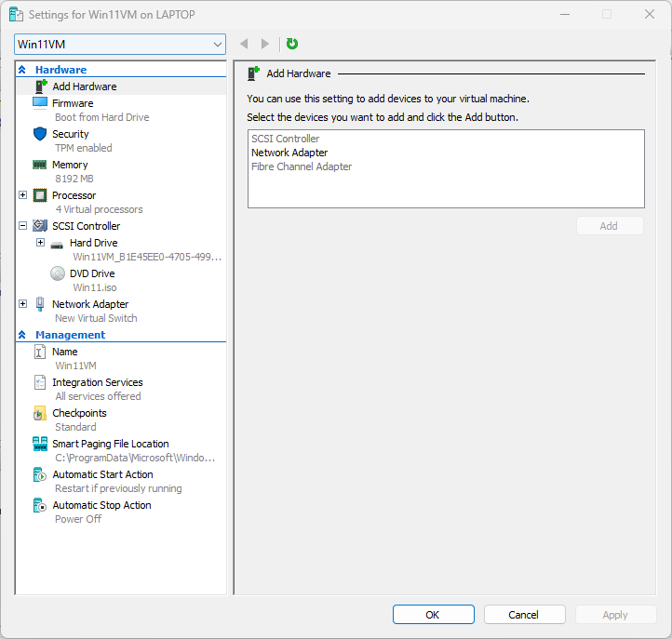This screenshot has width=672, height=639.
Task: Open Automatic Stop Action settings
Action: point(101,505)
